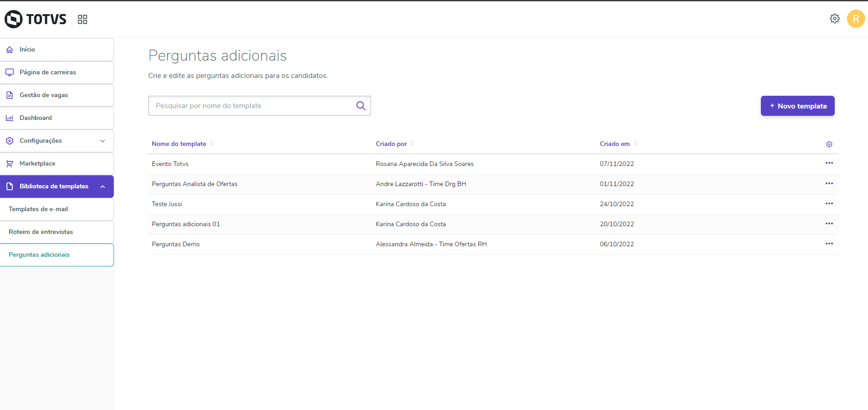868x410 pixels.
Task: Click Rosana Aparecida Da Silva Soares cell
Action: (x=424, y=164)
